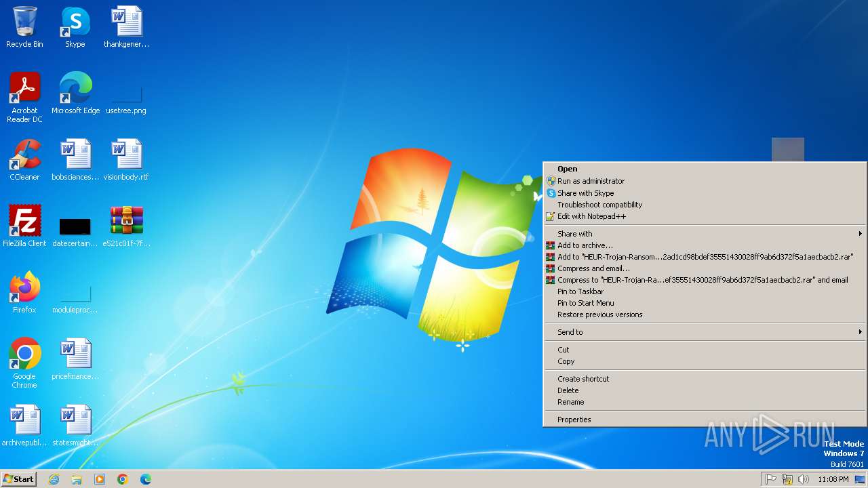Image resolution: width=868 pixels, height=488 pixels.
Task: Select the pricefinance Word document icon
Action: click(75, 359)
